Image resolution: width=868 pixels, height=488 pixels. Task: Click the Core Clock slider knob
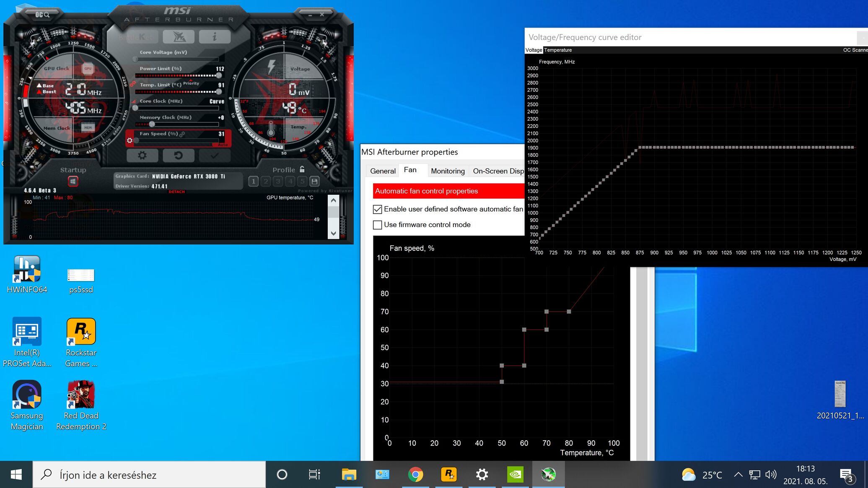click(135, 108)
